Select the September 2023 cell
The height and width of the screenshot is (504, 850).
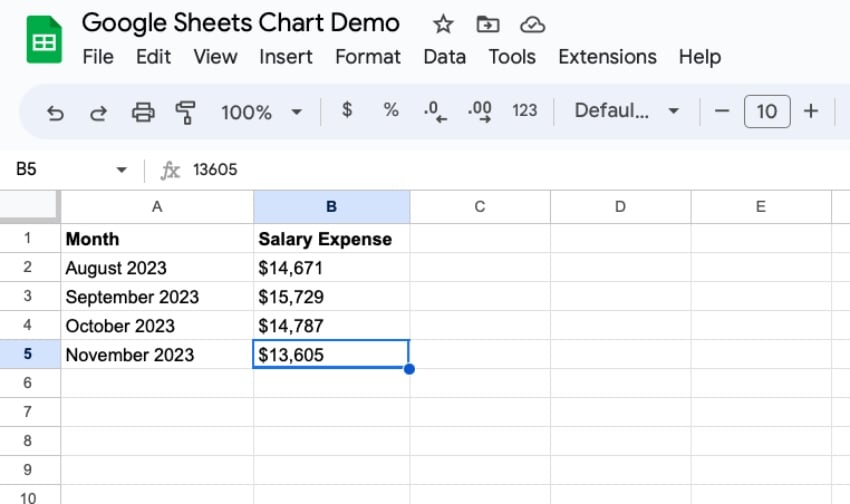pyautogui.click(x=157, y=296)
